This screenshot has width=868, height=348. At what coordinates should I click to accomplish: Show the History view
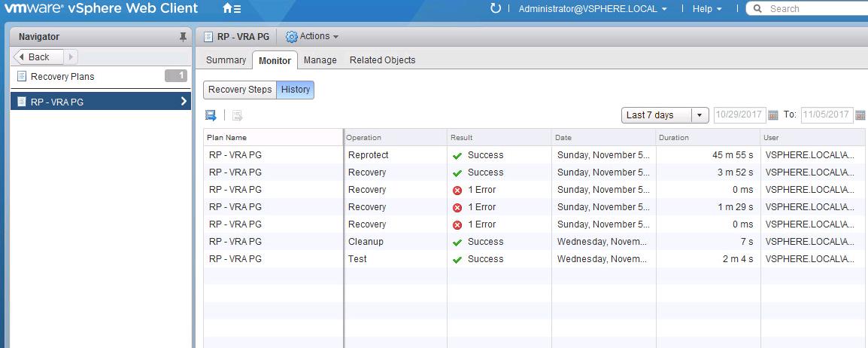[x=295, y=90]
